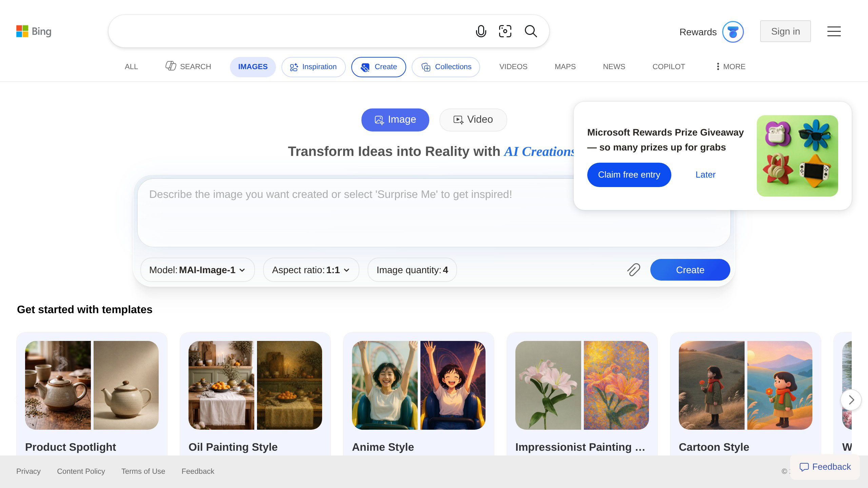
Task: Switch to Video generation mode
Action: tap(473, 120)
